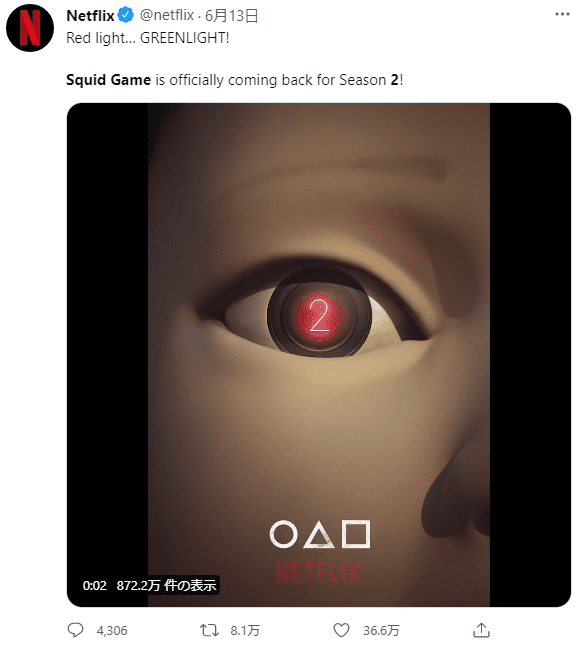Click the circle triangle square symbols
583x657 pixels.
pos(320,534)
